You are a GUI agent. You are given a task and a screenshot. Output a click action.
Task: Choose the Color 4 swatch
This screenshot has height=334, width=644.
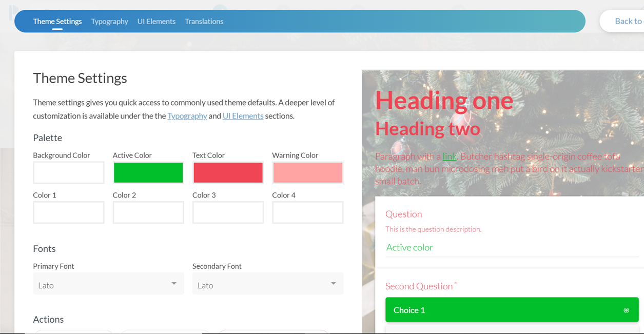pyautogui.click(x=307, y=212)
